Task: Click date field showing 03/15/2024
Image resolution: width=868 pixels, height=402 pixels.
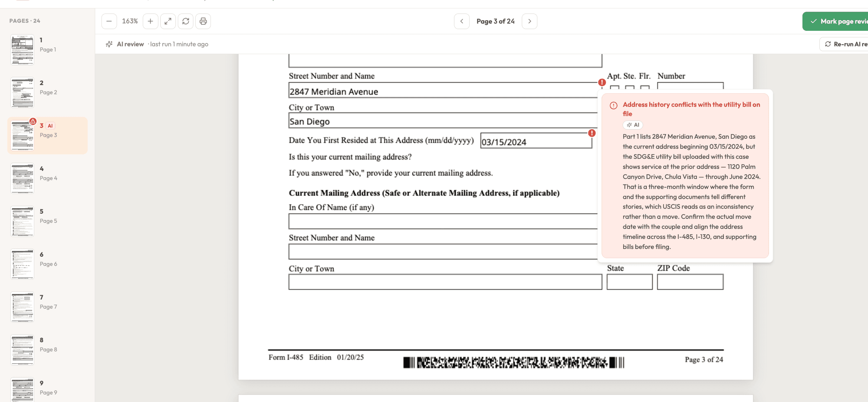Action: click(x=536, y=141)
